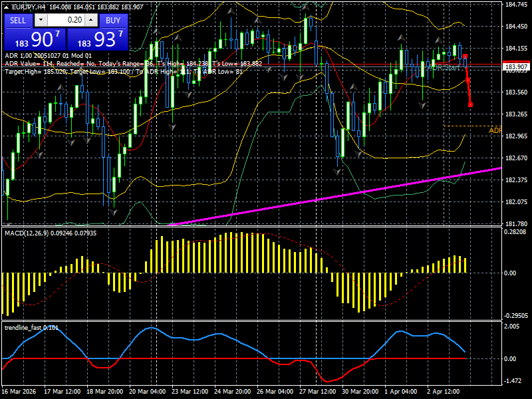Click the BUY button

[x=113, y=21]
